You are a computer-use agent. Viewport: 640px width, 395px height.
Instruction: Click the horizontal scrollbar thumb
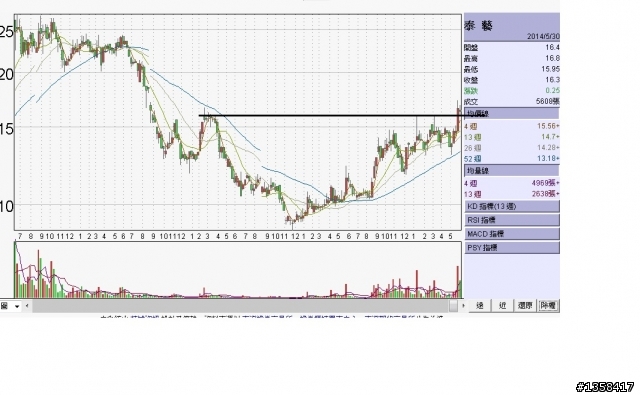pos(454,306)
